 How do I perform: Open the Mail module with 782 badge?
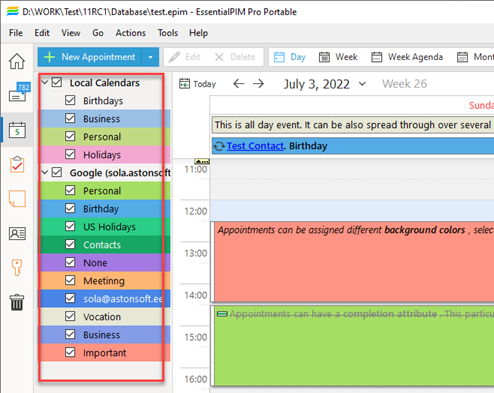pos(19,92)
